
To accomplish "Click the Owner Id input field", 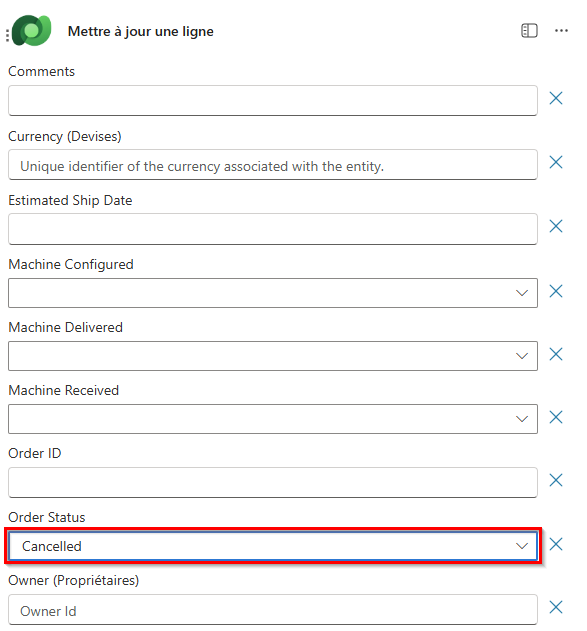I will 273,610.
